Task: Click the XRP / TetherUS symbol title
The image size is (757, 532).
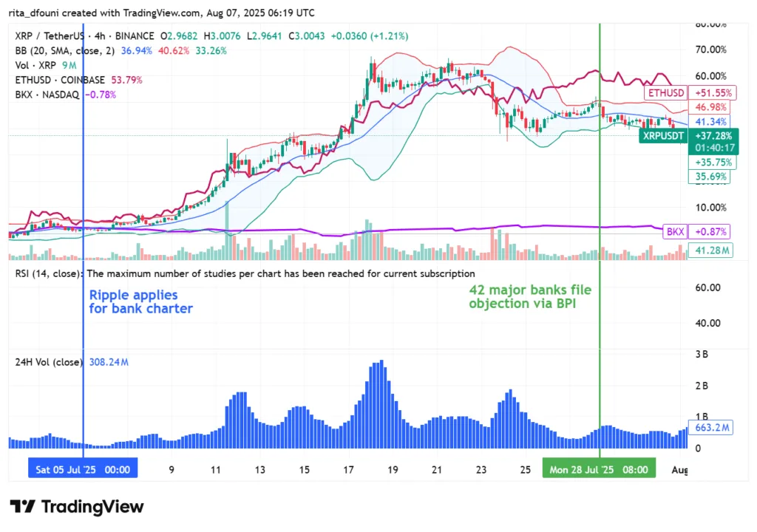Action: [50, 36]
